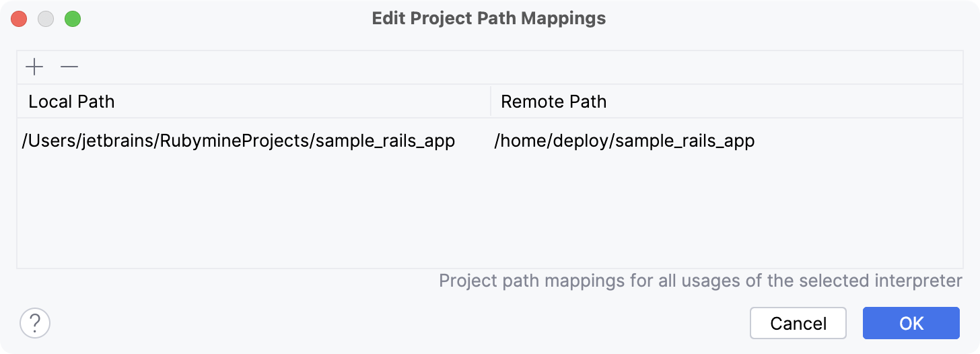Click the plus icon to add mapping
980x354 pixels.
tap(34, 67)
